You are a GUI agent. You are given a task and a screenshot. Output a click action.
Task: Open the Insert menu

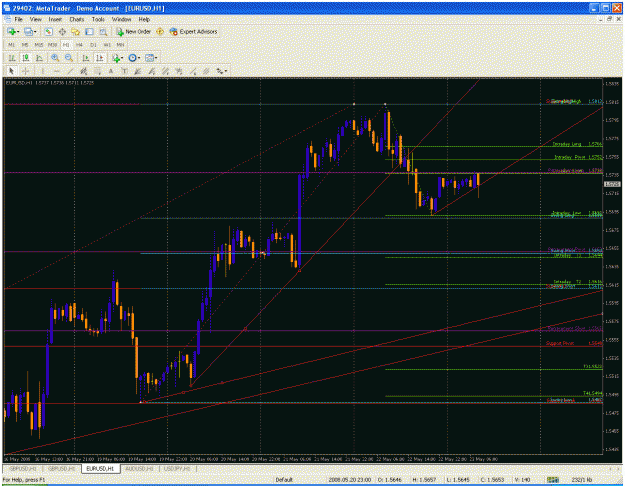(55, 19)
